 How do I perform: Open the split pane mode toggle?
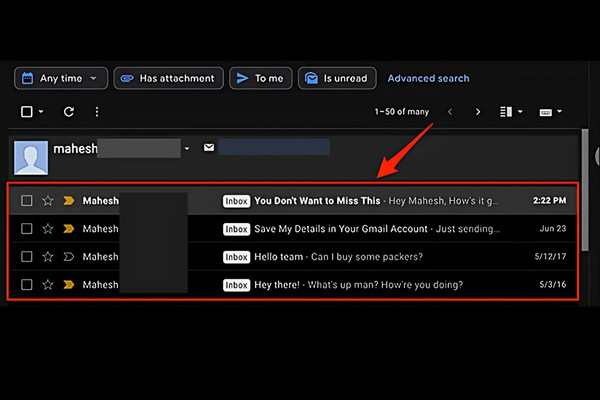click(x=506, y=112)
